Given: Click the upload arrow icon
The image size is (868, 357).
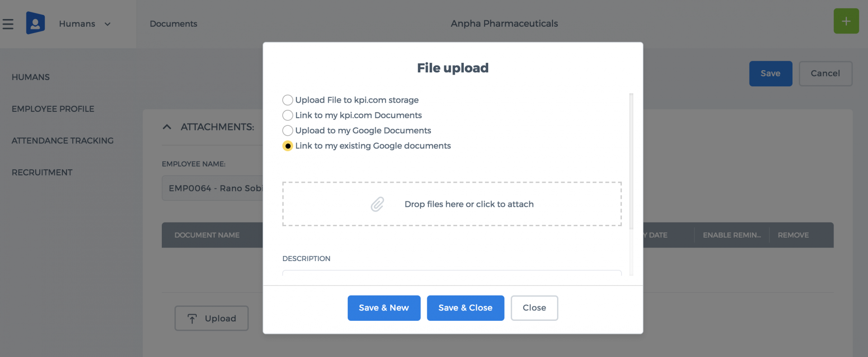Looking at the screenshot, I should pyautogui.click(x=192, y=319).
